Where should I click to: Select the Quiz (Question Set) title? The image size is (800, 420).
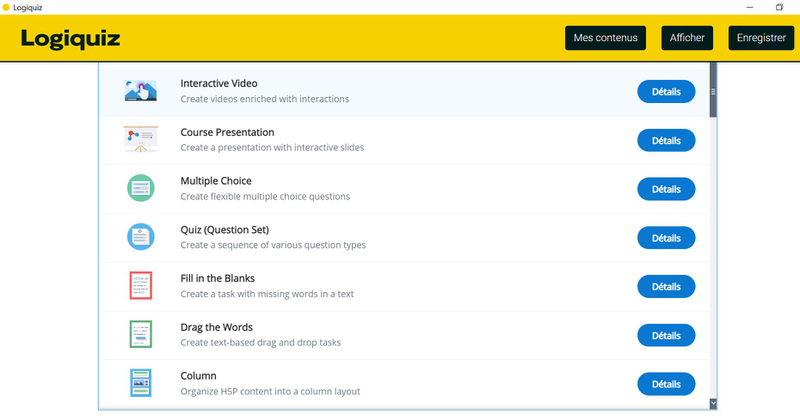[x=224, y=230]
